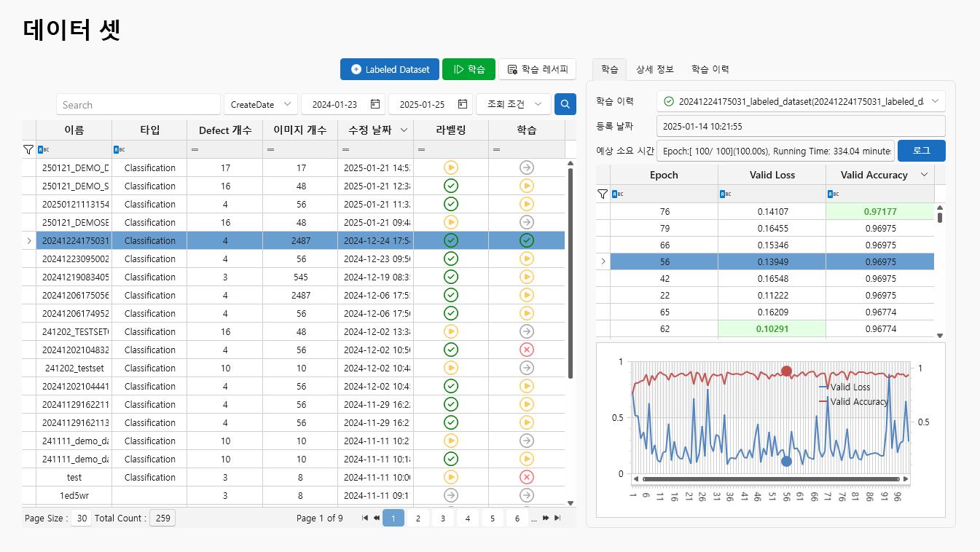Click green training-complete icon in selected row

pyautogui.click(x=526, y=240)
